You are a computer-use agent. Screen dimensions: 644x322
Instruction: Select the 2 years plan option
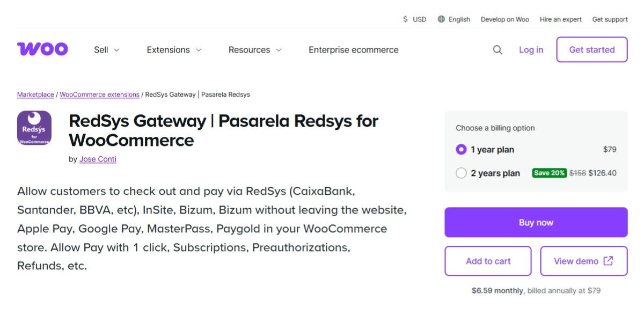pyautogui.click(x=461, y=173)
